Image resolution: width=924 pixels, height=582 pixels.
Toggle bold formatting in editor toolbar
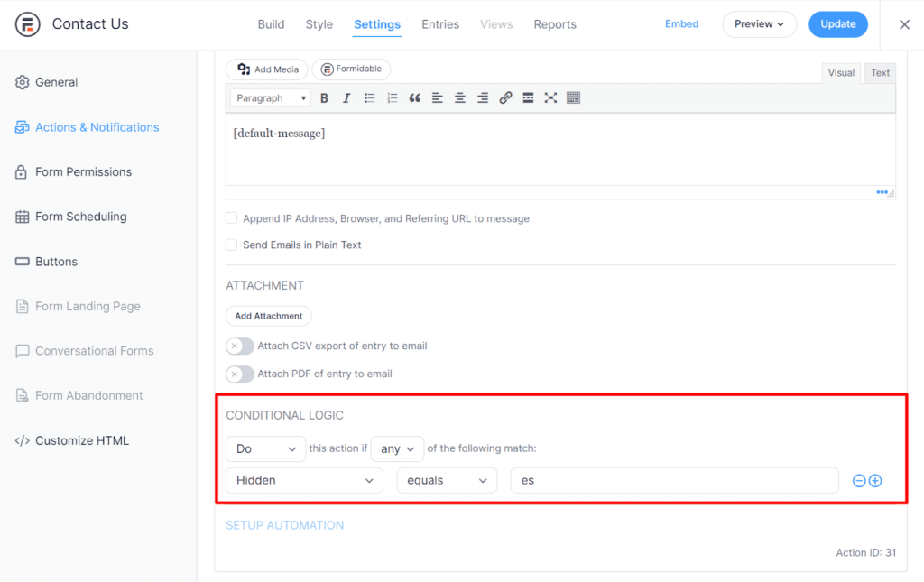(x=324, y=98)
